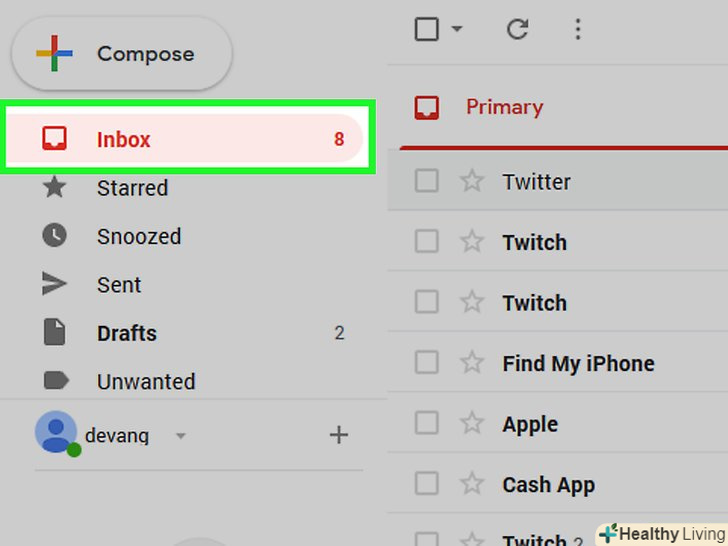
Task: Click the devang profile avatar
Action: click(x=56, y=433)
